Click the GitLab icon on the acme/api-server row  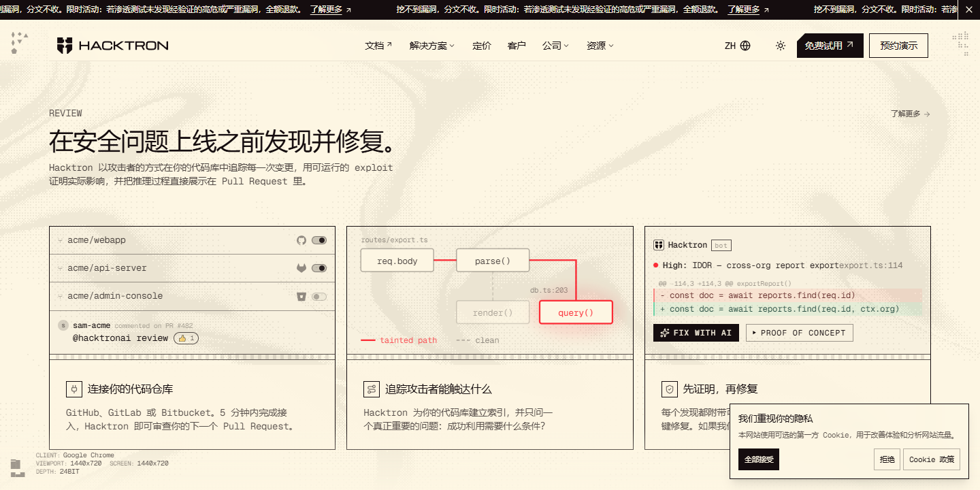pos(301,268)
